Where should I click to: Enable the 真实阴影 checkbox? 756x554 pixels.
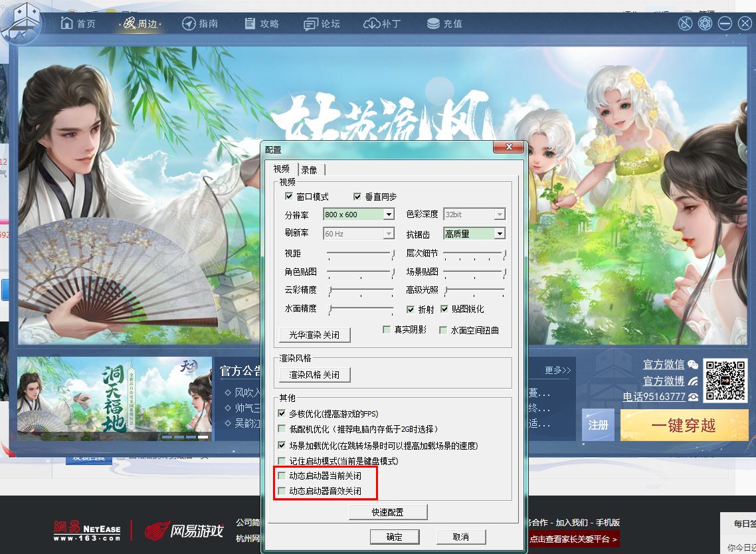386,329
